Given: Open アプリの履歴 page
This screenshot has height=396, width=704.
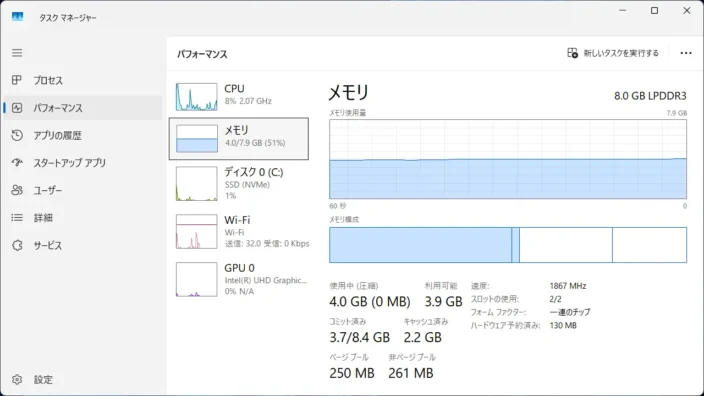Looking at the screenshot, I should pos(83,135).
